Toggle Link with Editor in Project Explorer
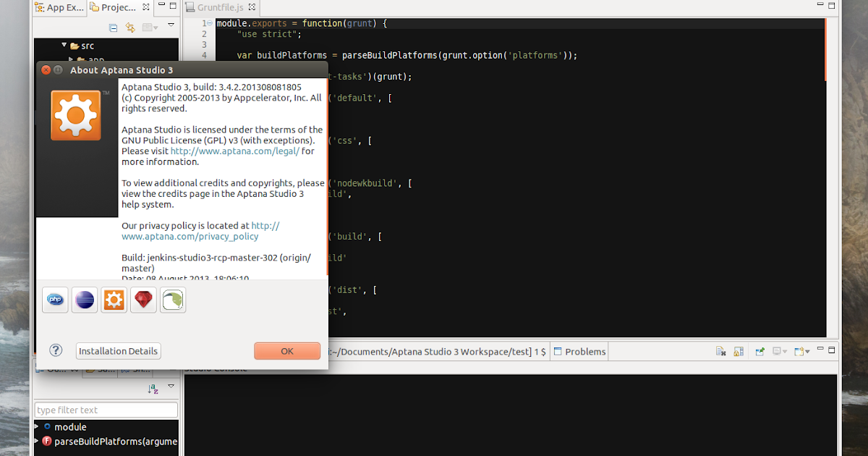 131,28
